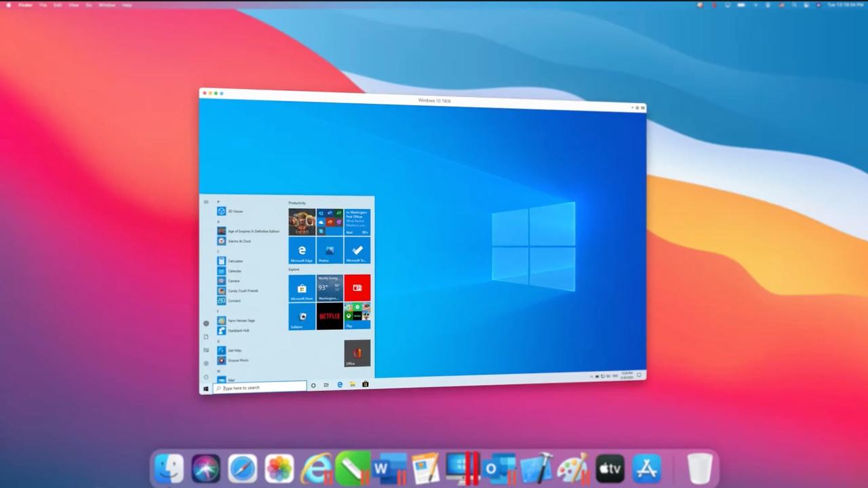868x488 pixels.
Task: Open the Trash in the dock
Action: click(x=699, y=469)
